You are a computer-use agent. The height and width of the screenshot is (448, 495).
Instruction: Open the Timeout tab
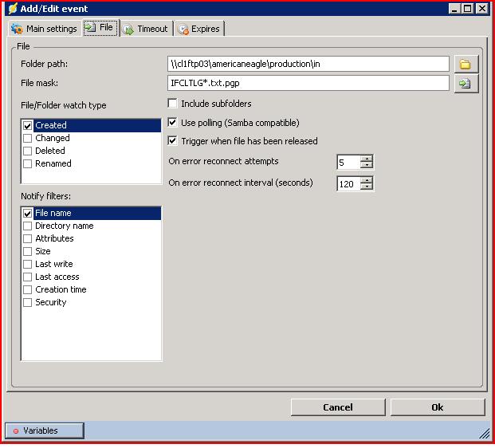click(x=145, y=29)
